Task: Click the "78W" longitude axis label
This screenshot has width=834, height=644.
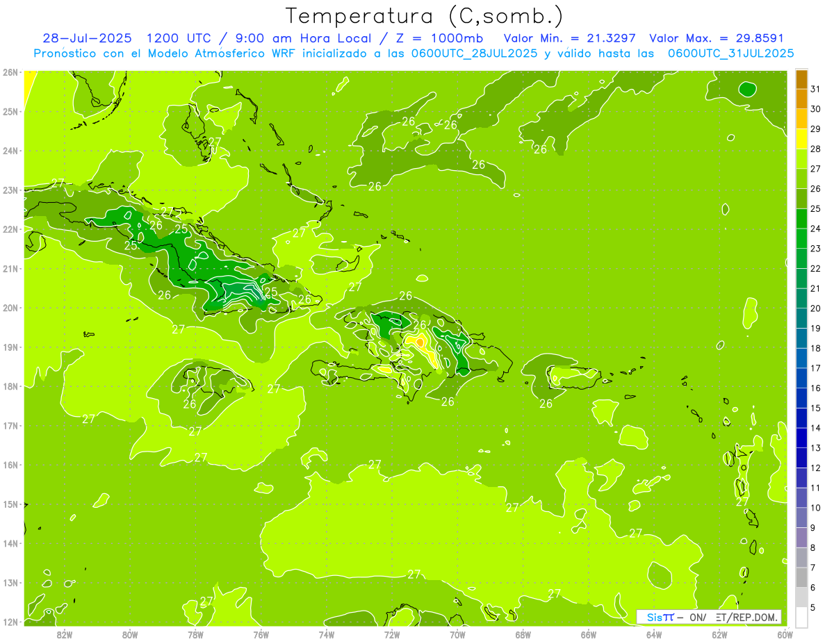Action: coord(195,634)
